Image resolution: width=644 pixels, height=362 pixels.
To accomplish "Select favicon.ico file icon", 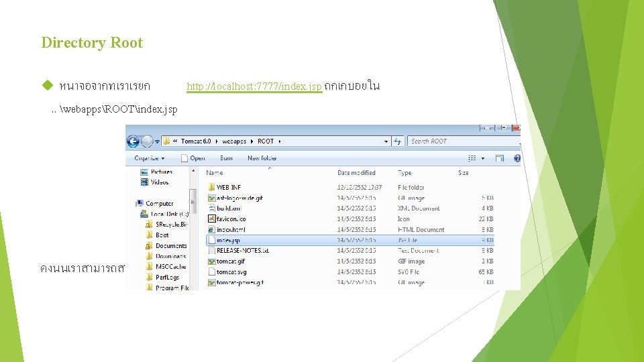I will tap(211, 219).
